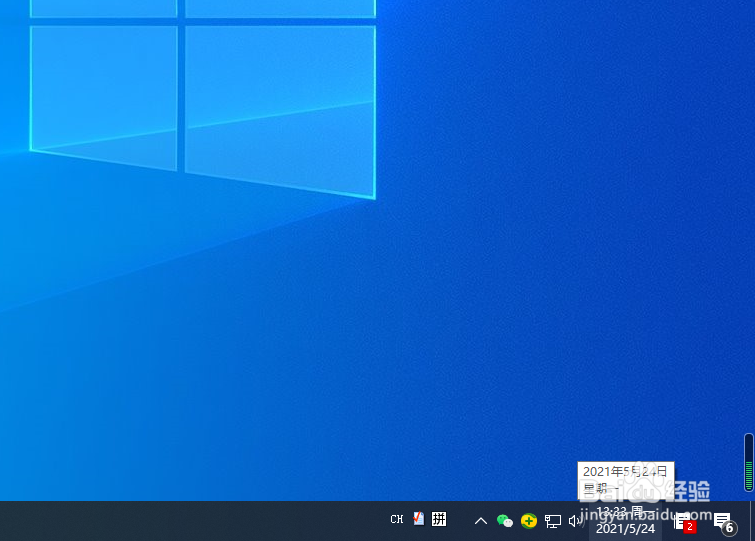Image resolution: width=755 pixels, height=541 pixels.
Task: Click the green level meter widget
Action: [x=749, y=463]
